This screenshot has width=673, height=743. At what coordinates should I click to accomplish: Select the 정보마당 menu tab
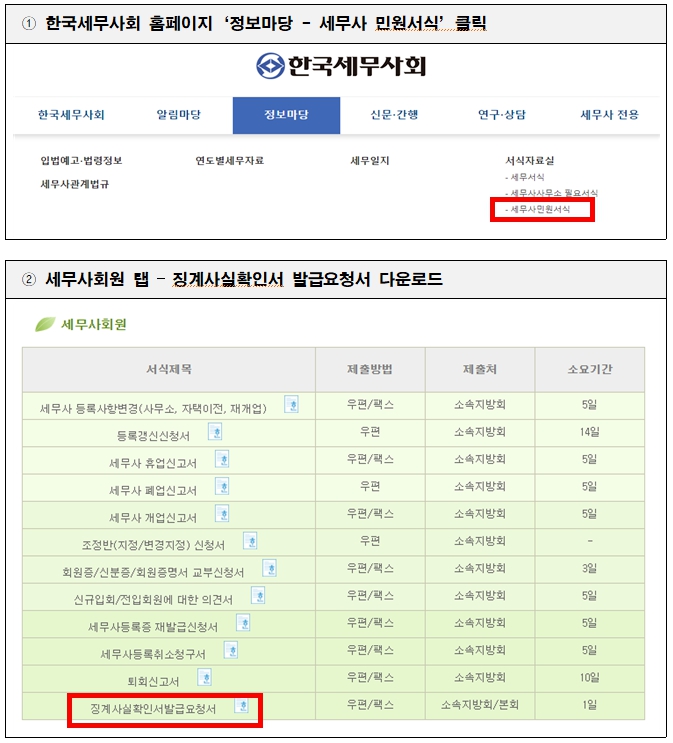[286, 115]
